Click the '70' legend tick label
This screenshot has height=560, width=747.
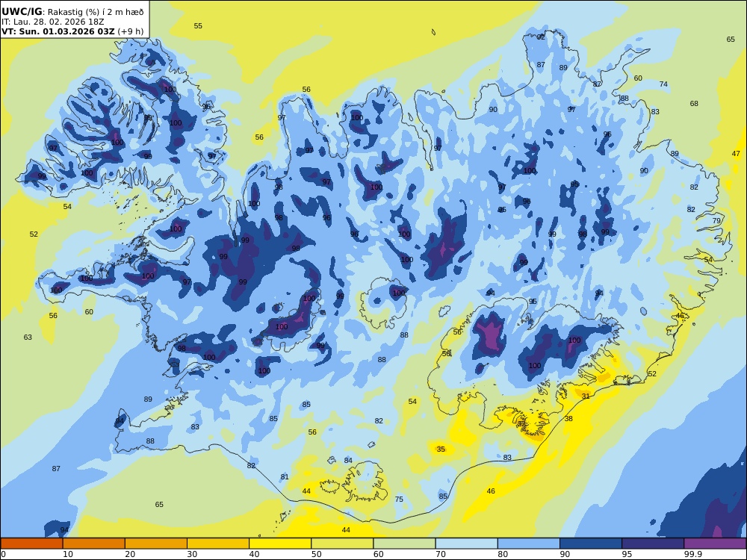click(x=441, y=554)
